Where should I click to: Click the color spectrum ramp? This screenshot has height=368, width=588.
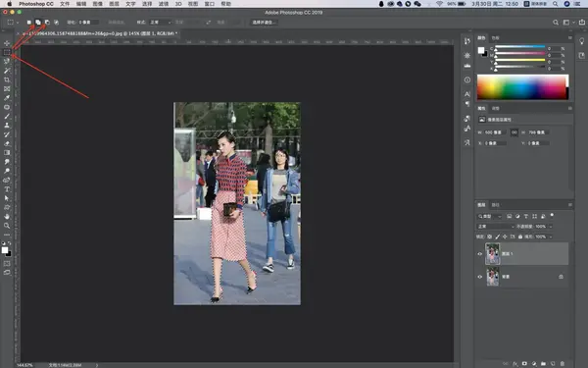pyautogui.click(x=522, y=87)
